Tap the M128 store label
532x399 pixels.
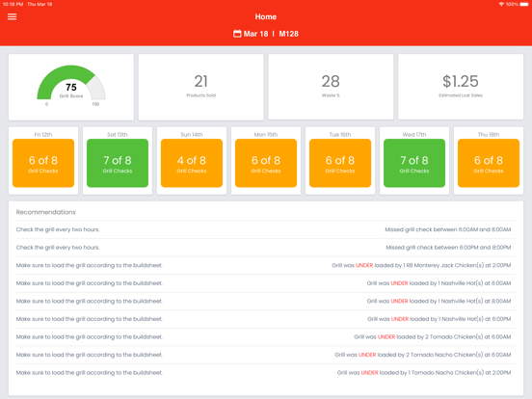coord(288,34)
